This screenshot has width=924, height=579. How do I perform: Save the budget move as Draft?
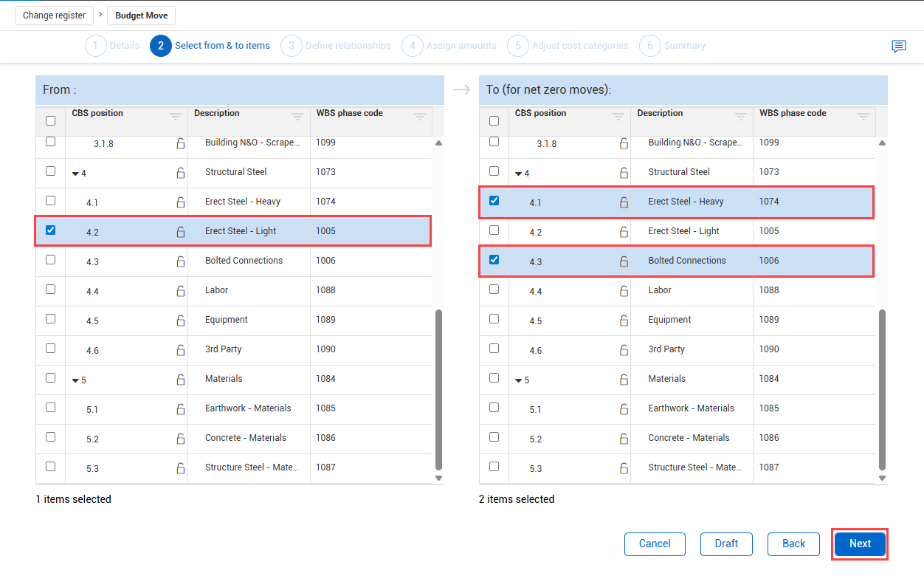pyautogui.click(x=726, y=544)
